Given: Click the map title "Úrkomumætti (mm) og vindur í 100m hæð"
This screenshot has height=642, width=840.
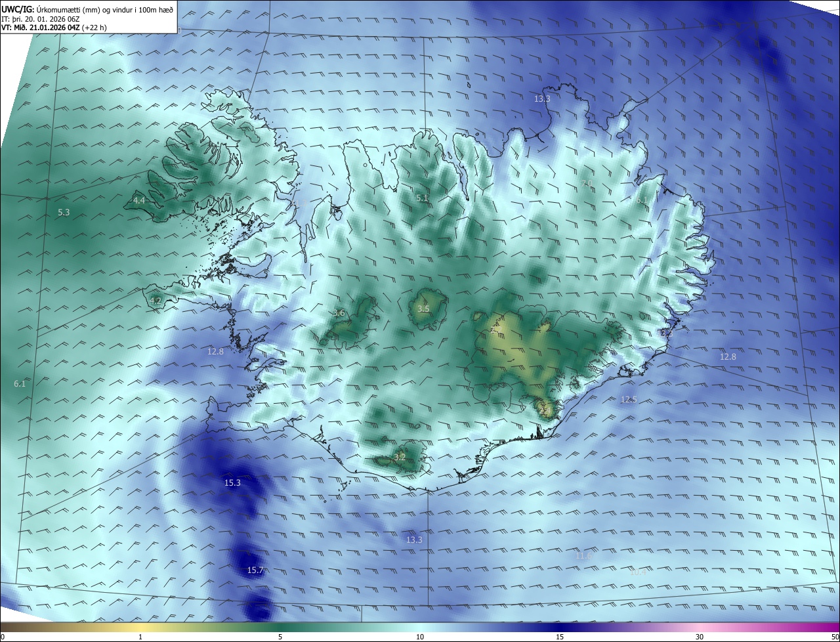Looking at the screenshot, I should click(x=104, y=9).
